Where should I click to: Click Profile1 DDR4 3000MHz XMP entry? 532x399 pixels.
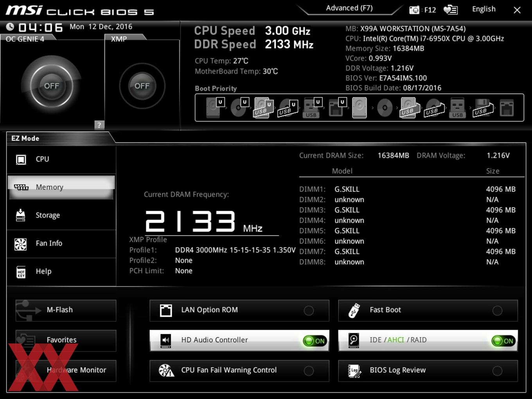(x=212, y=250)
